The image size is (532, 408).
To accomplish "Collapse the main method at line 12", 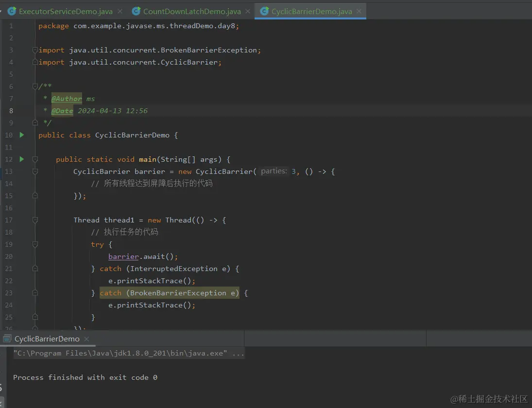I will pos(35,159).
